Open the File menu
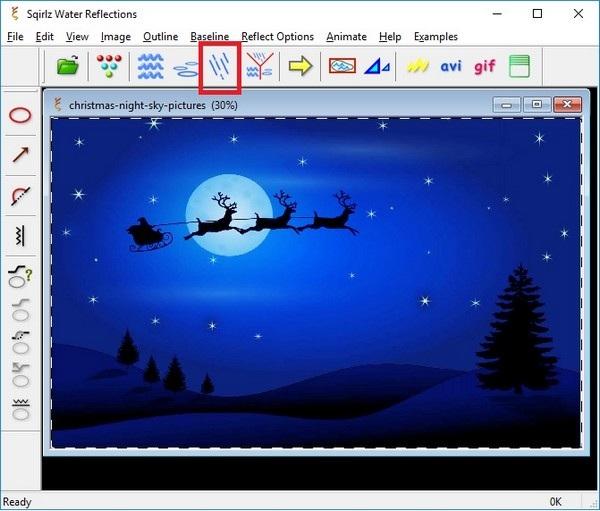600x511 pixels. (15, 37)
